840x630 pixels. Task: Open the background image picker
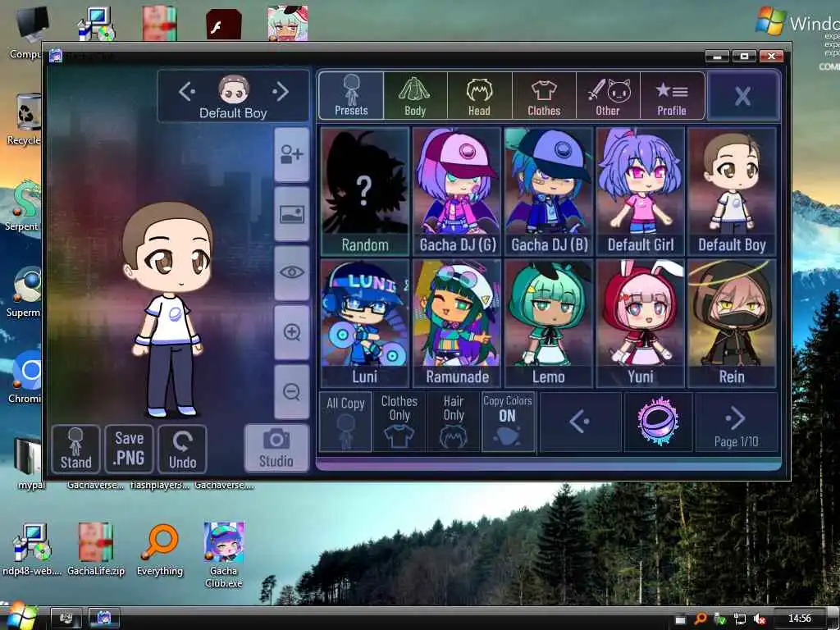(x=292, y=214)
